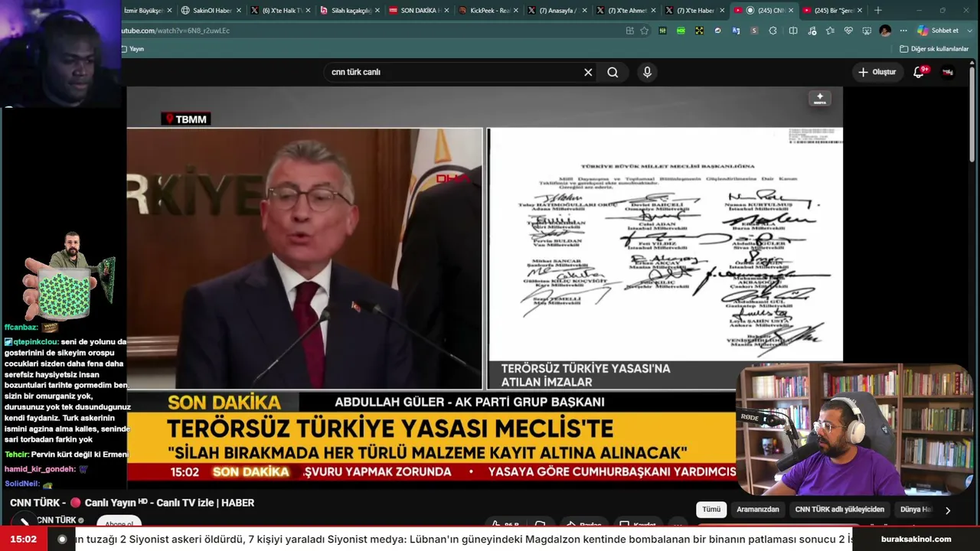Click the yellow fullscreen-arrows extension icon
Viewport: 980px width, 551px height.
pyautogui.click(x=699, y=31)
